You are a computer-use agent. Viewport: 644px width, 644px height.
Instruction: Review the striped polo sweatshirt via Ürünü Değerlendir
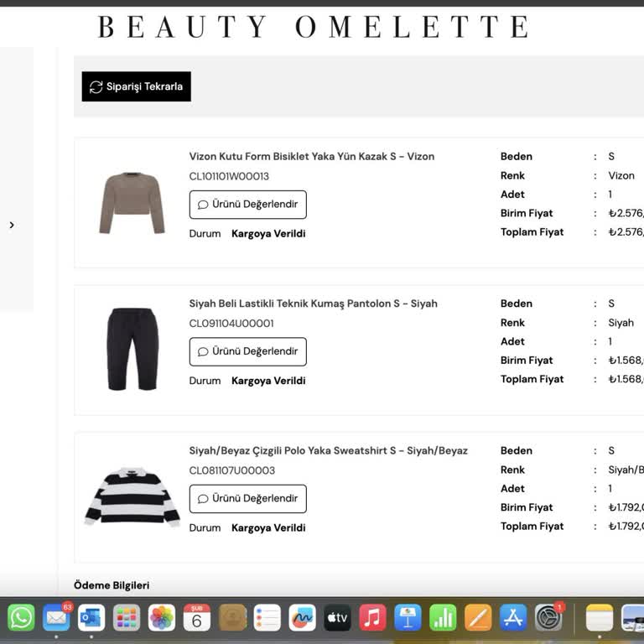[x=247, y=498]
